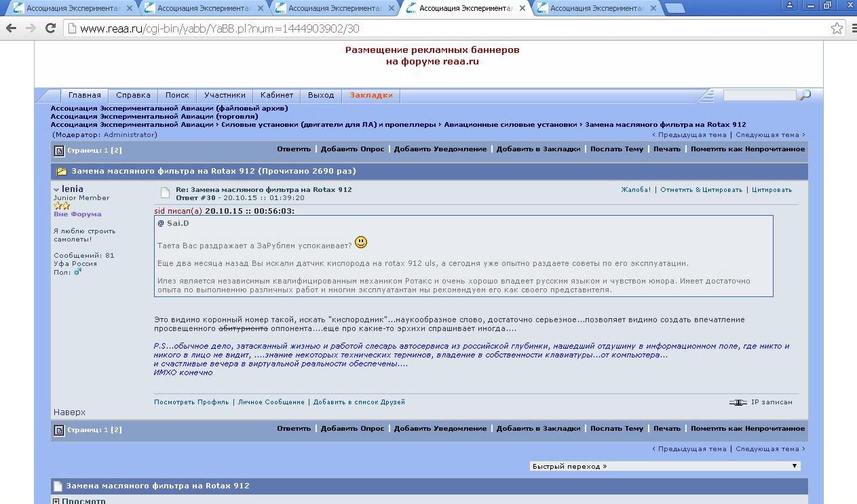Click Жалоба! link on post

click(x=636, y=190)
